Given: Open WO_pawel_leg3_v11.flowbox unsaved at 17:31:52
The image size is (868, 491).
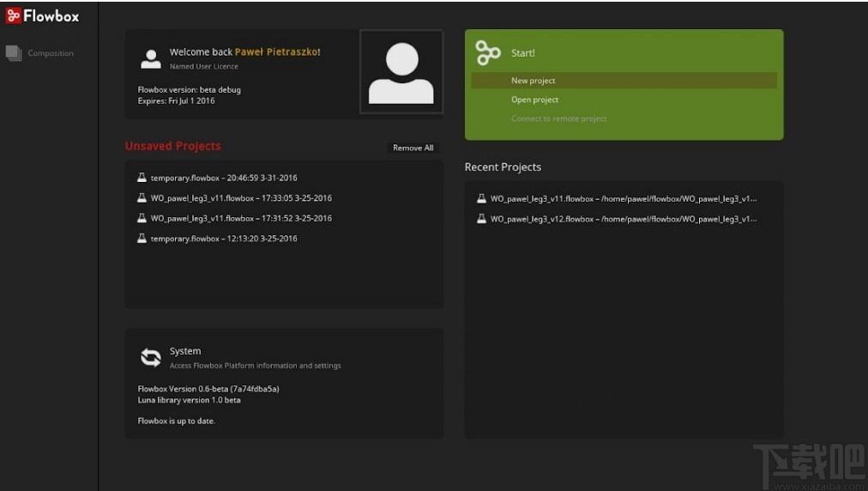Looking at the screenshot, I should pos(241,218).
